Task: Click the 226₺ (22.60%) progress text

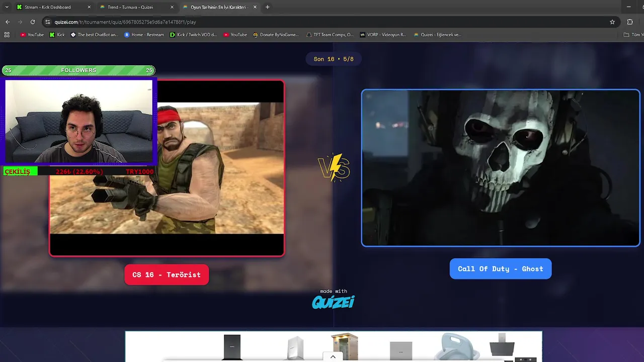Action: click(x=79, y=172)
